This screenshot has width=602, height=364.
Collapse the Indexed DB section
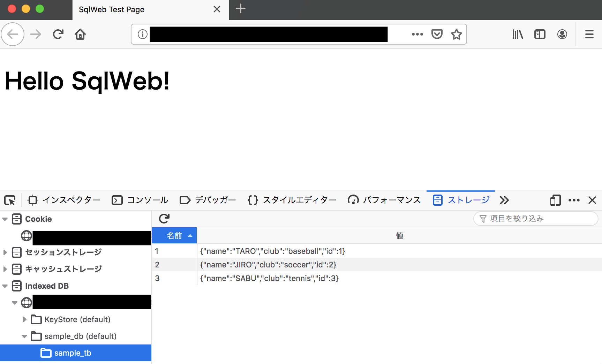[5, 286]
